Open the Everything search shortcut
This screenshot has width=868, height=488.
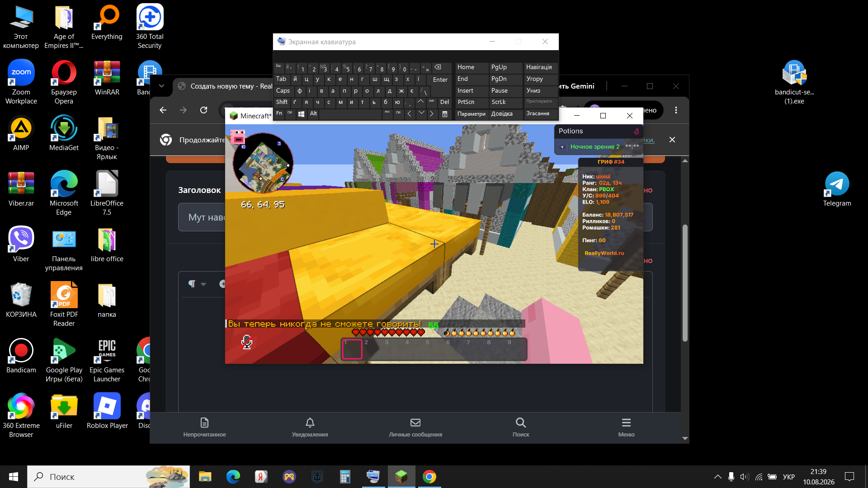coord(107,23)
